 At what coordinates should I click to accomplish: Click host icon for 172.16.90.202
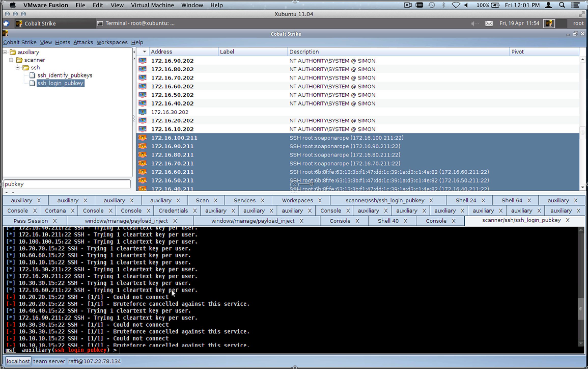142,61
